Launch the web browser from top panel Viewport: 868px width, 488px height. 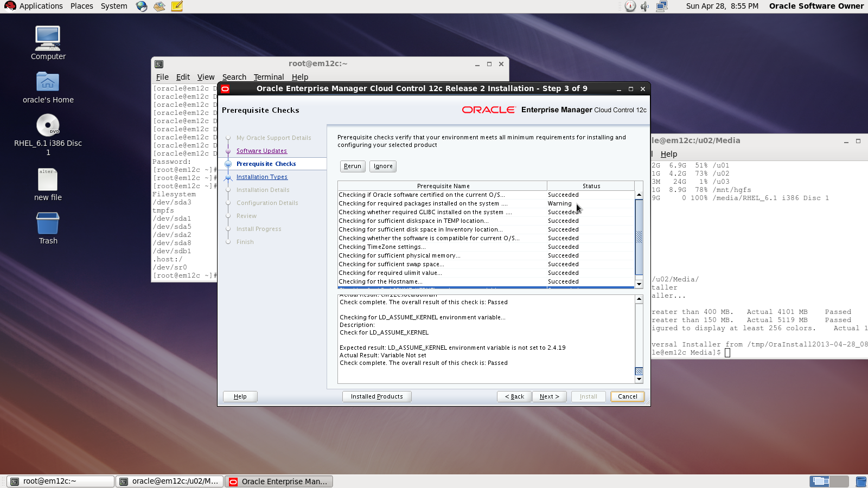pos(142,7)
